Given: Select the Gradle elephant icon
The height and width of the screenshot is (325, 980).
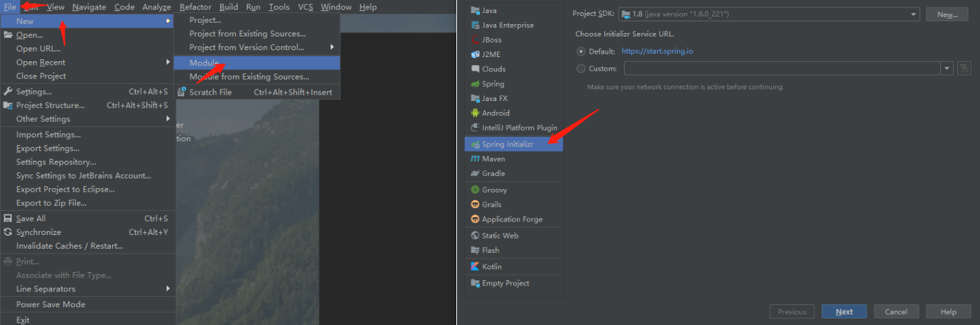Looking at the screenshot, I should pos(475,173).
